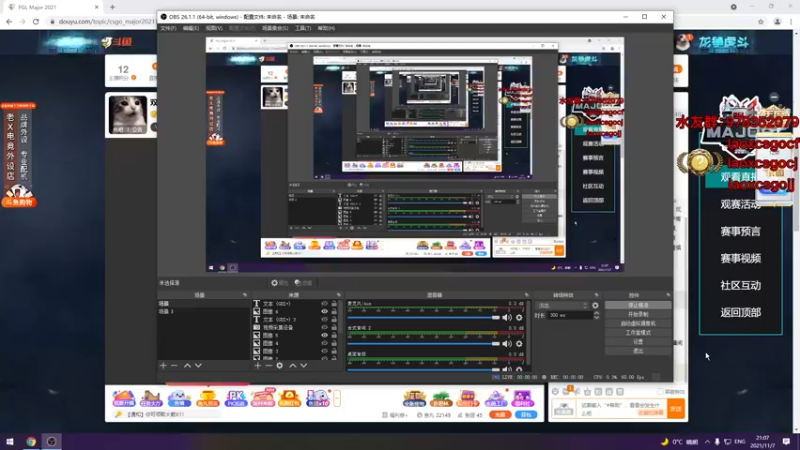
Task: Open the 编辑(E) menu in OBS
Action: (x=191, y=28)
